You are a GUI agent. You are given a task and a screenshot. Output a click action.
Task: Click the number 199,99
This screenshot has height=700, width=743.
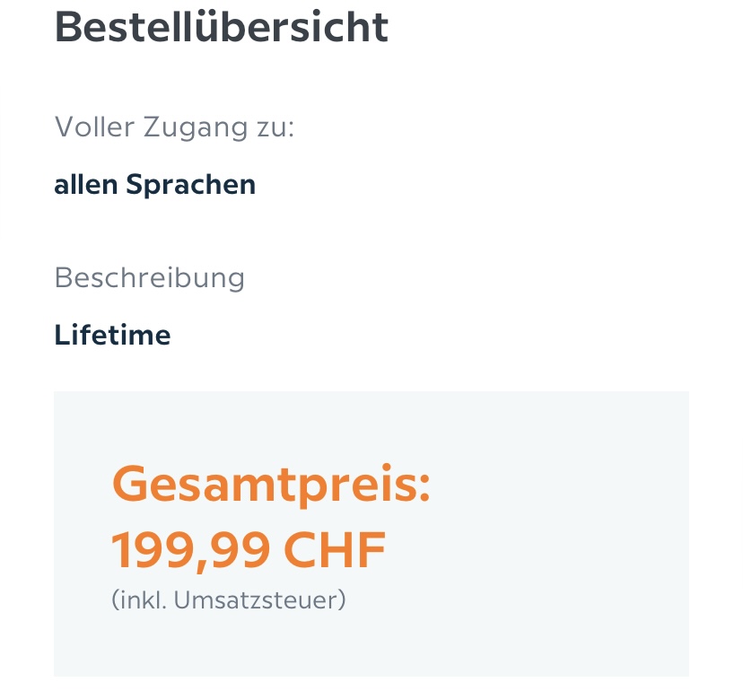(x=190, y=550)
